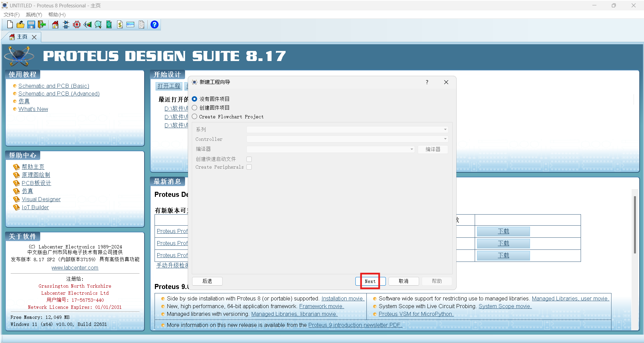Open the 系统(Y) menu

click(34, 15)
